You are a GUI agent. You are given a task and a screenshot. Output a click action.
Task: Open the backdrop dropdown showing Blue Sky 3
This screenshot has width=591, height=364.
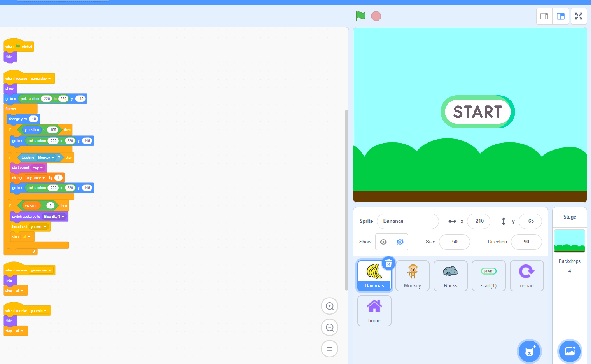click(x=54, y=216)
